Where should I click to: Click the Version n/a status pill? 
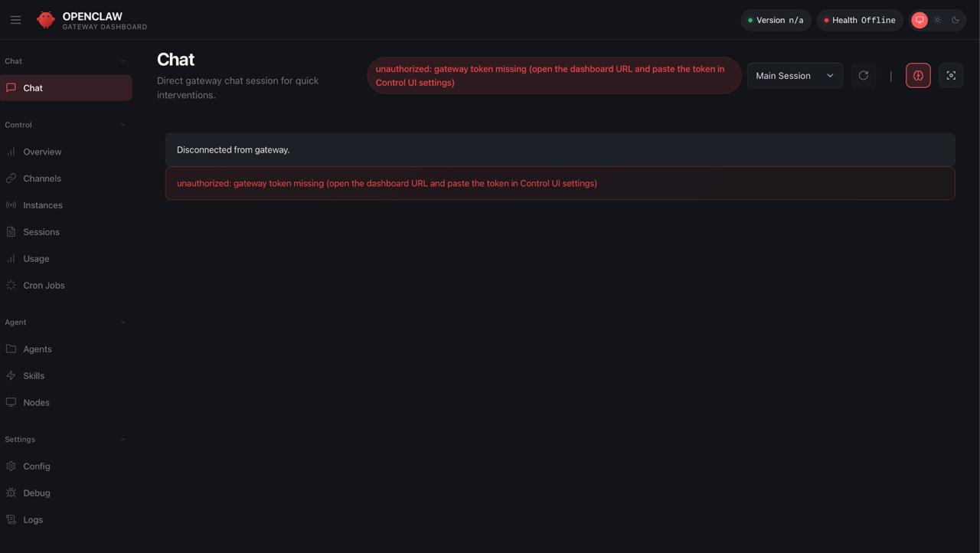click(x=776, y=21)
